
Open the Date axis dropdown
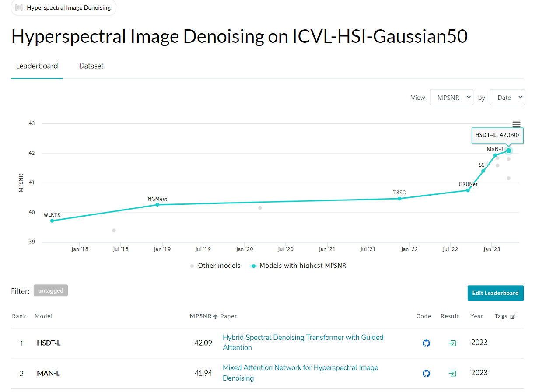point(507,97)
